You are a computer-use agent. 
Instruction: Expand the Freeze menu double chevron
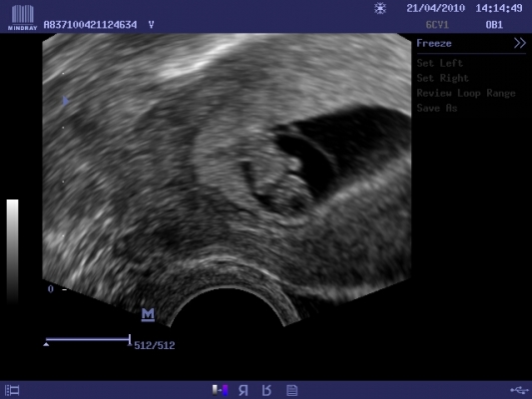(x=519, y=43)
